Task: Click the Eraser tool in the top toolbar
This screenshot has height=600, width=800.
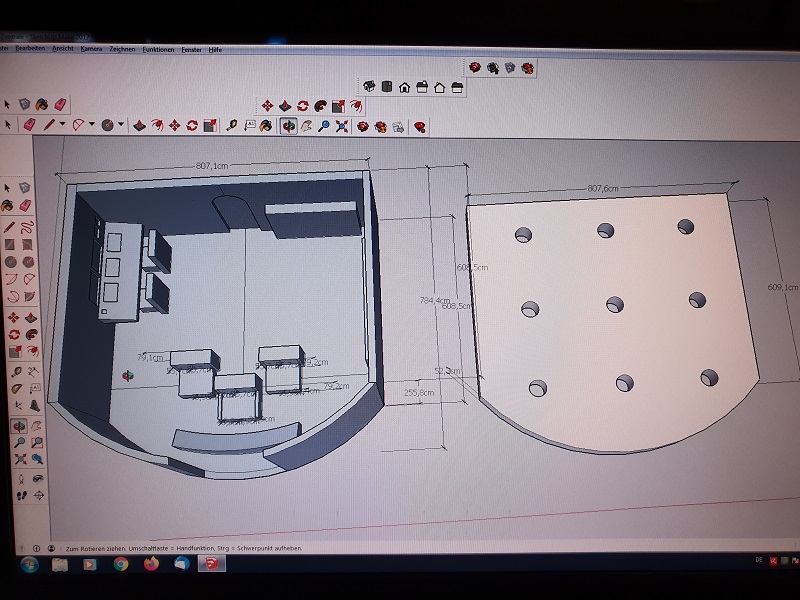Action: point(28,125)
